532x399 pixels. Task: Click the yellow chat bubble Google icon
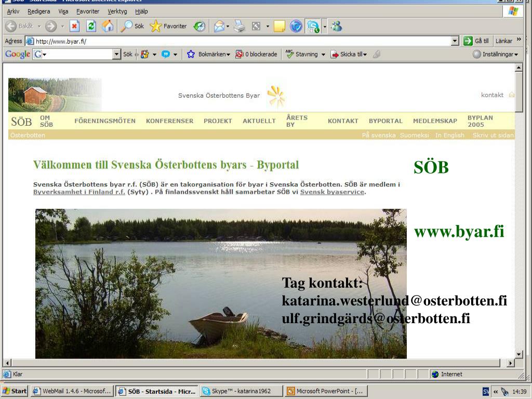166,54
